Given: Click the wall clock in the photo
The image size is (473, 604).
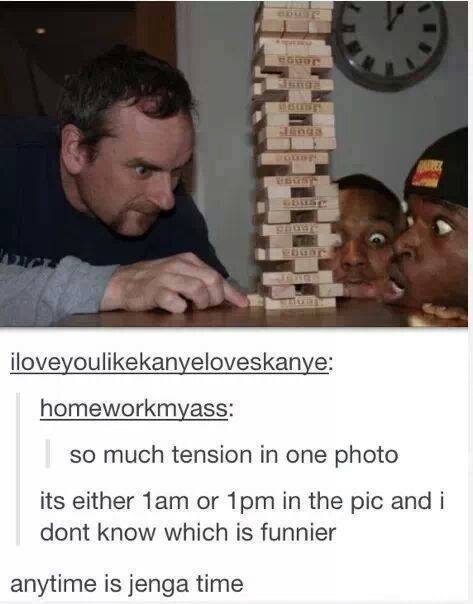Looking at the screenshot, I should [390, 42].
